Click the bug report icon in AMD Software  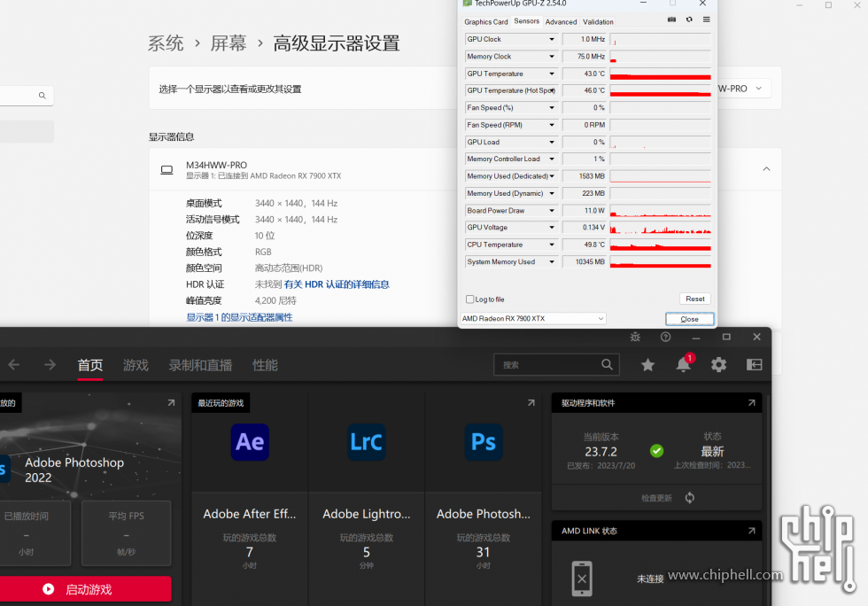tap(635, 337)
